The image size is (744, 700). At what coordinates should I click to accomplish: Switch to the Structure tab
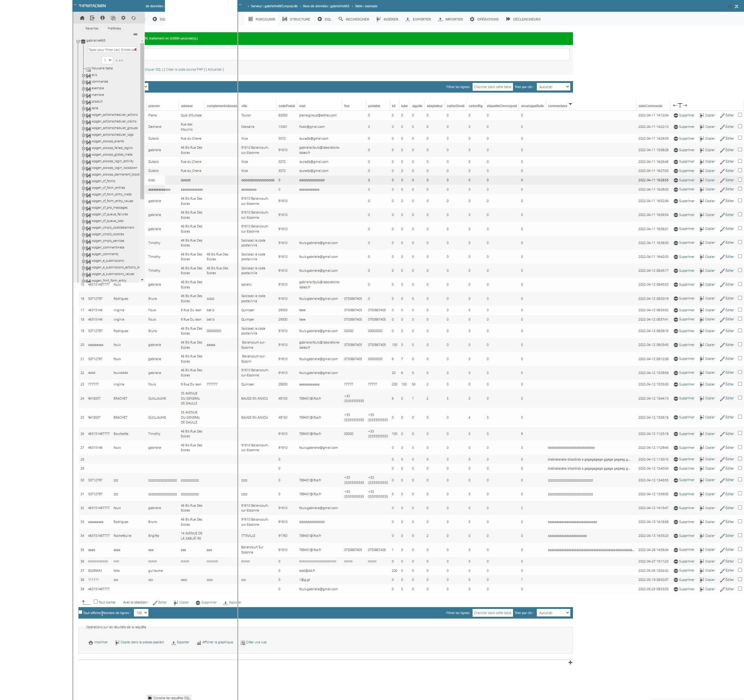pos(296,20)
